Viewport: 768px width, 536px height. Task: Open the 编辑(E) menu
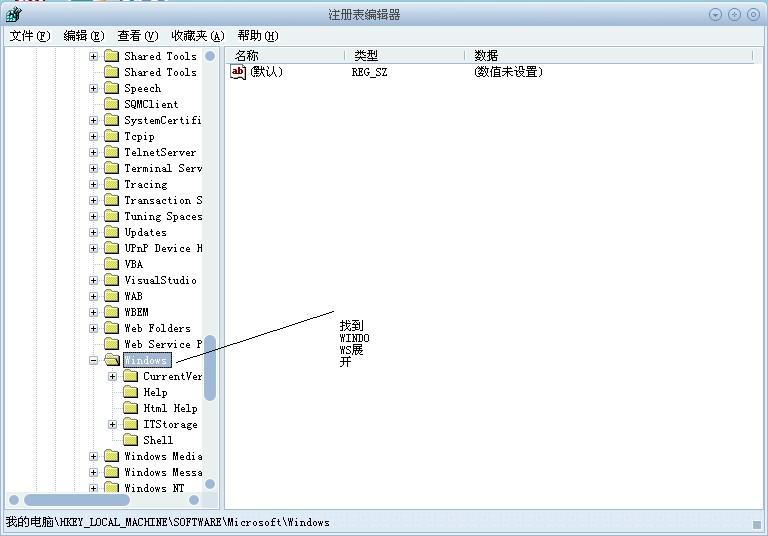pos(84,36)
